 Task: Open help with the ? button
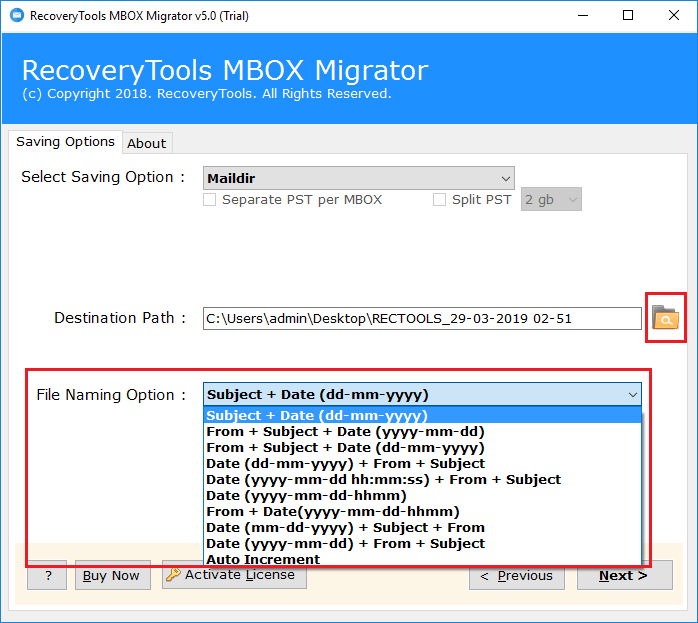click(x=47, y=575)
